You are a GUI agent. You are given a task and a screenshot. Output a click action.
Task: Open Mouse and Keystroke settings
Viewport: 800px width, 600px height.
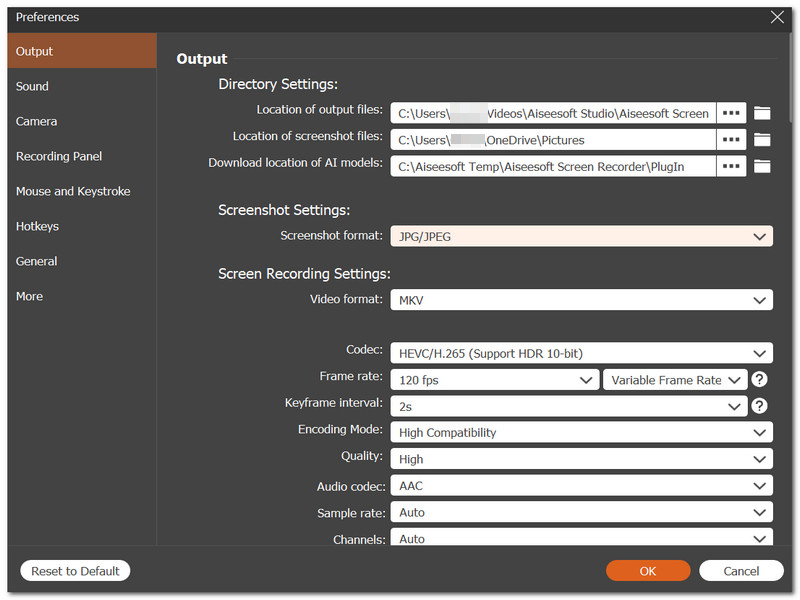click(x=82, y=191)
